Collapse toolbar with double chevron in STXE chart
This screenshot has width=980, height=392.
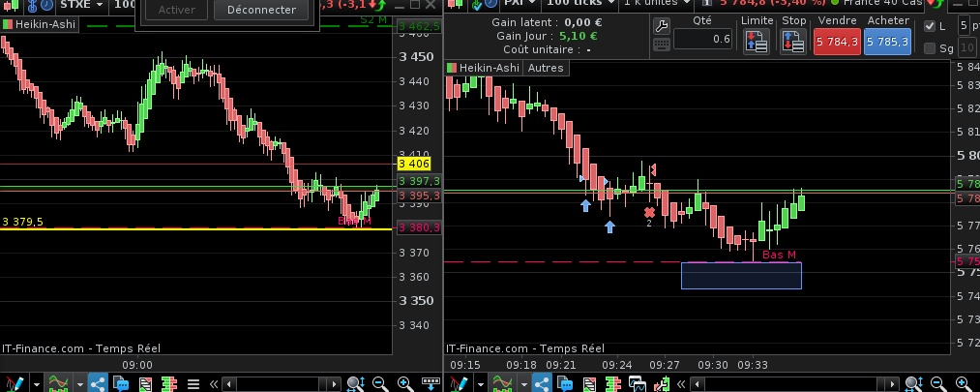(x=213, y=384)
